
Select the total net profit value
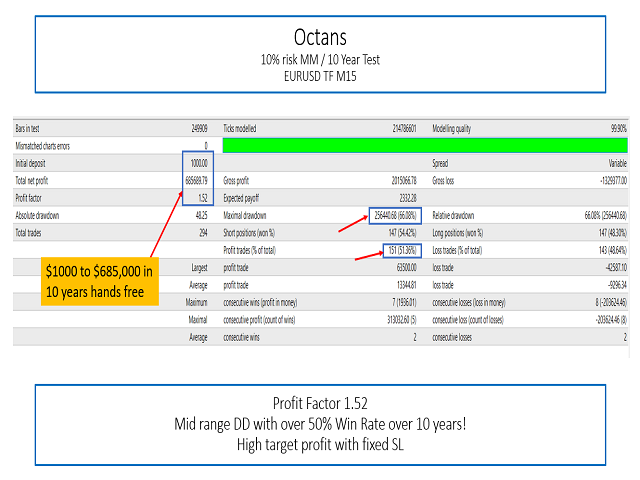pyautogui.click(x=196, y=180)
